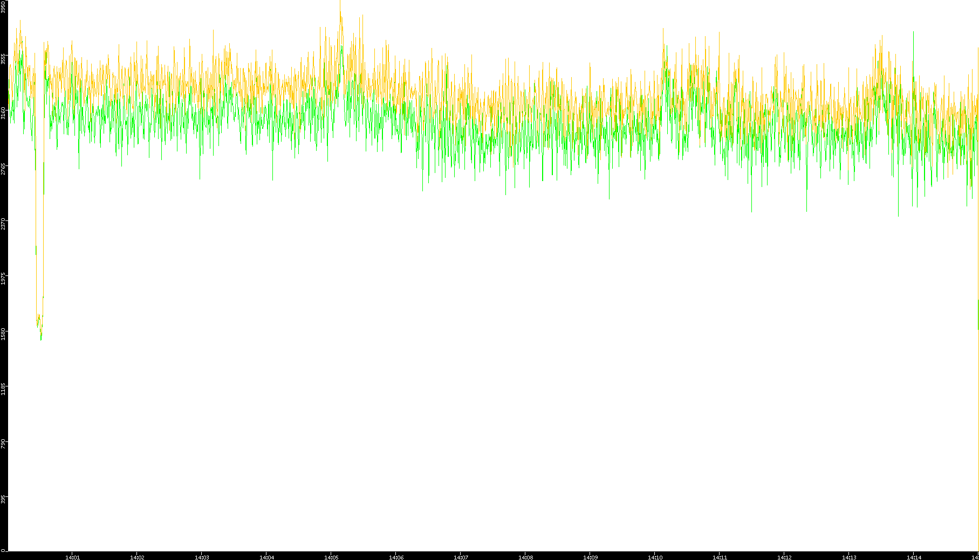Click the bottom of the deep dip before 14:01

(40, 337)
